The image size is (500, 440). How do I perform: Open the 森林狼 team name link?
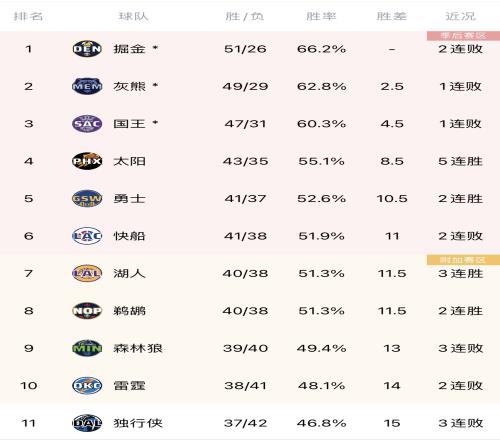click(x=138, y=348)
